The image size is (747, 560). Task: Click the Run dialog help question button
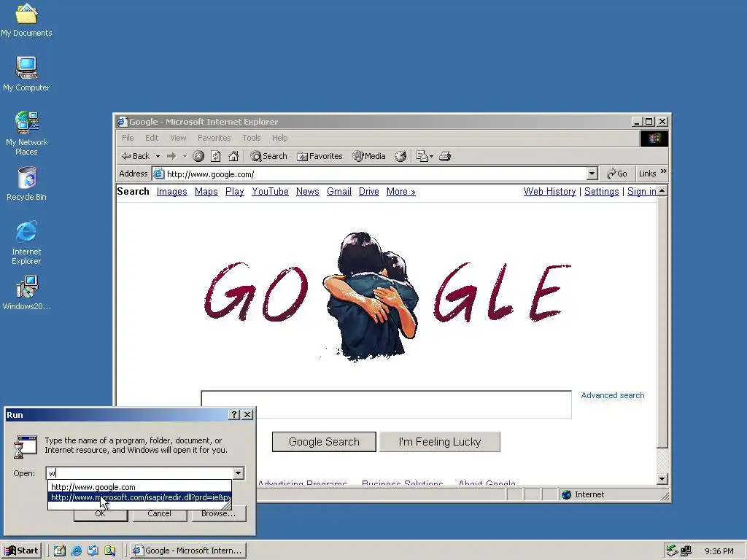click(234, 415)
